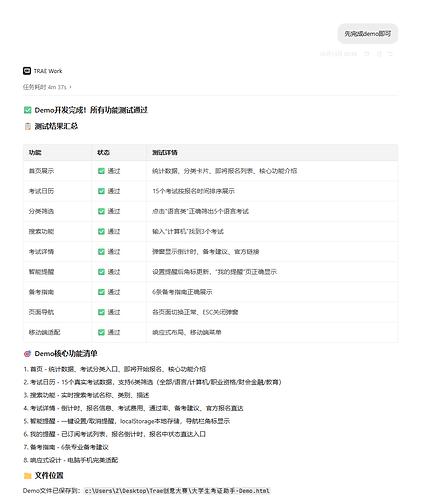Click list item 8 响应式设计 电脑手机完美适配
This screenshot has height=500, width=421.
coord(71,460)
